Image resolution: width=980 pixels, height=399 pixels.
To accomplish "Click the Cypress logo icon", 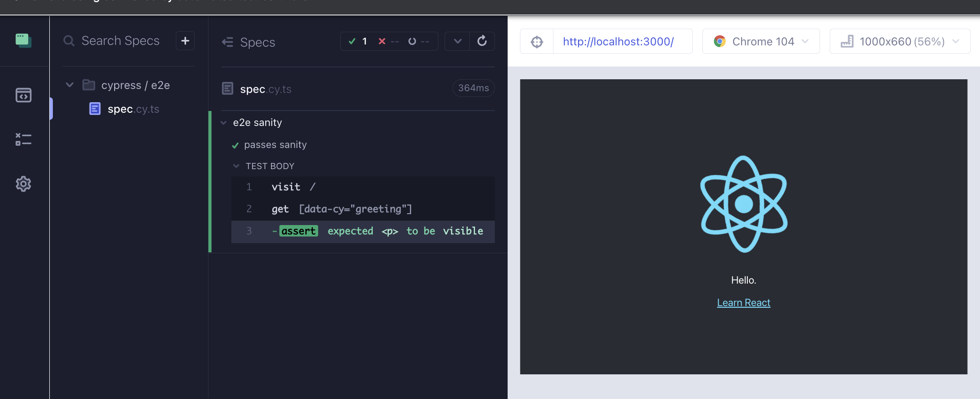I will tap(23, 41).
